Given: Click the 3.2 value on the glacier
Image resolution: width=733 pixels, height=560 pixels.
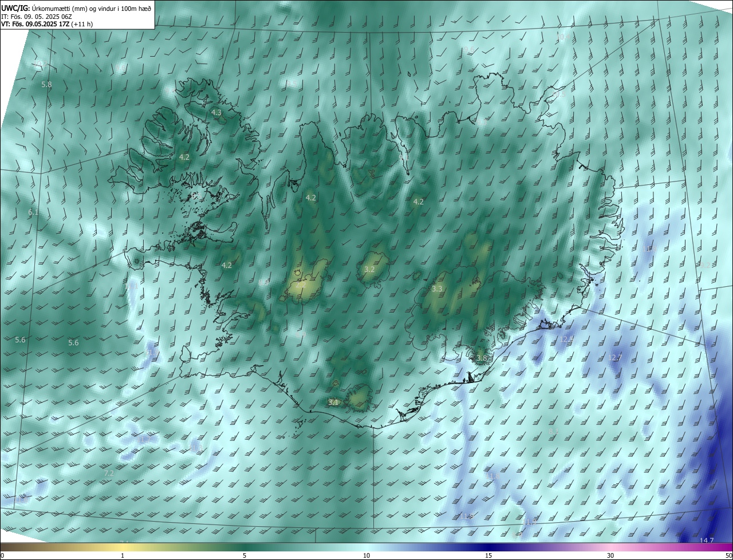Looking at the screenshot, I should point(369,269).
